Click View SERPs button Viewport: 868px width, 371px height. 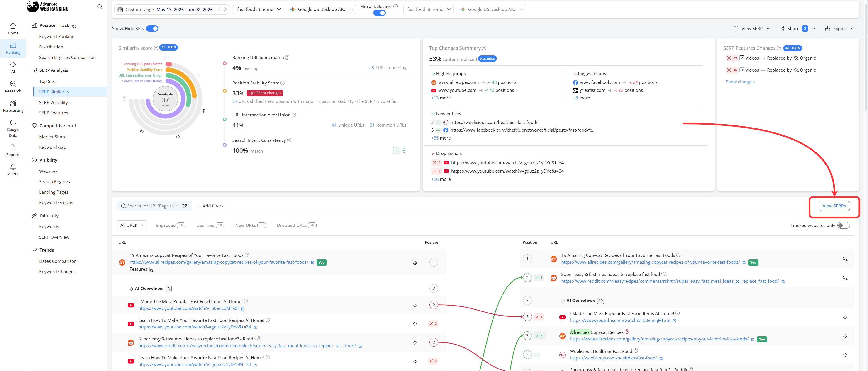click(x=834, y=206)
